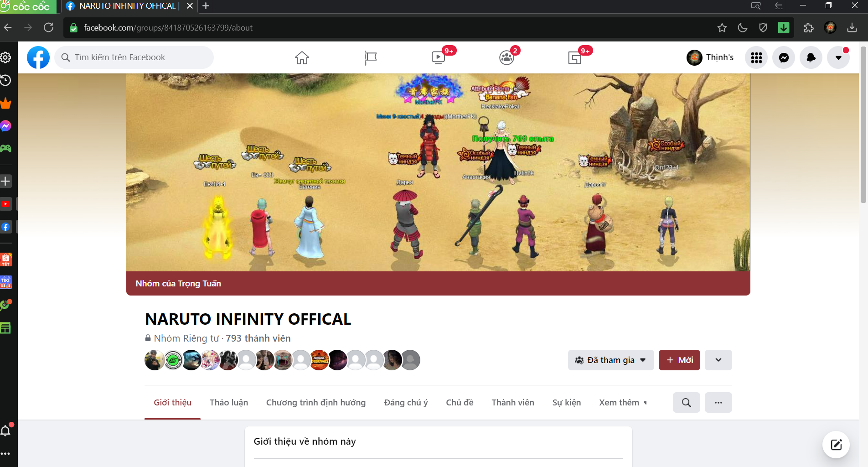
Task: Go back in browser
Action: [x=8, y=27]
